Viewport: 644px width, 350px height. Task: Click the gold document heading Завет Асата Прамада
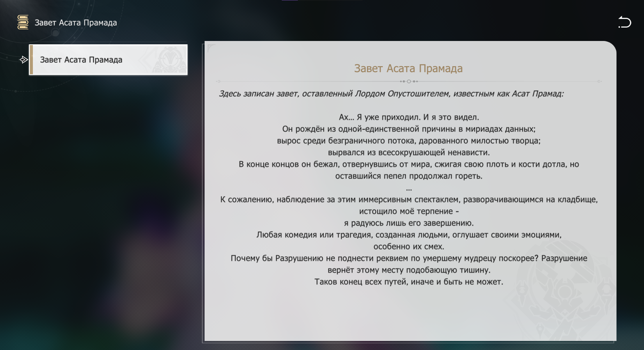(409, 69)
